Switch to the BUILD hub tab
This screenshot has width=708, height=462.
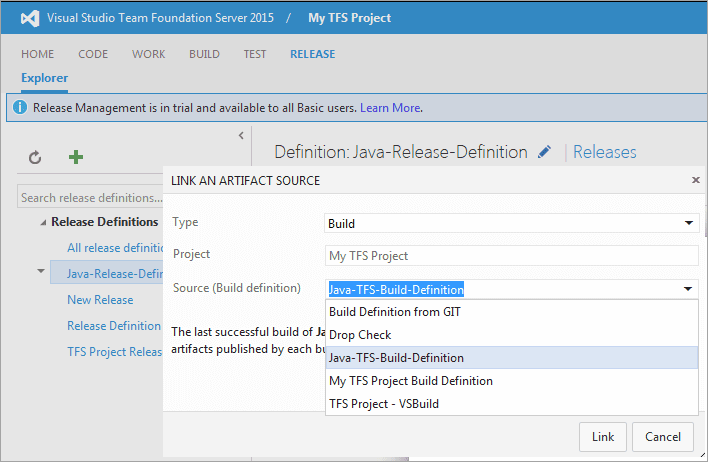[x=204, y=54]
